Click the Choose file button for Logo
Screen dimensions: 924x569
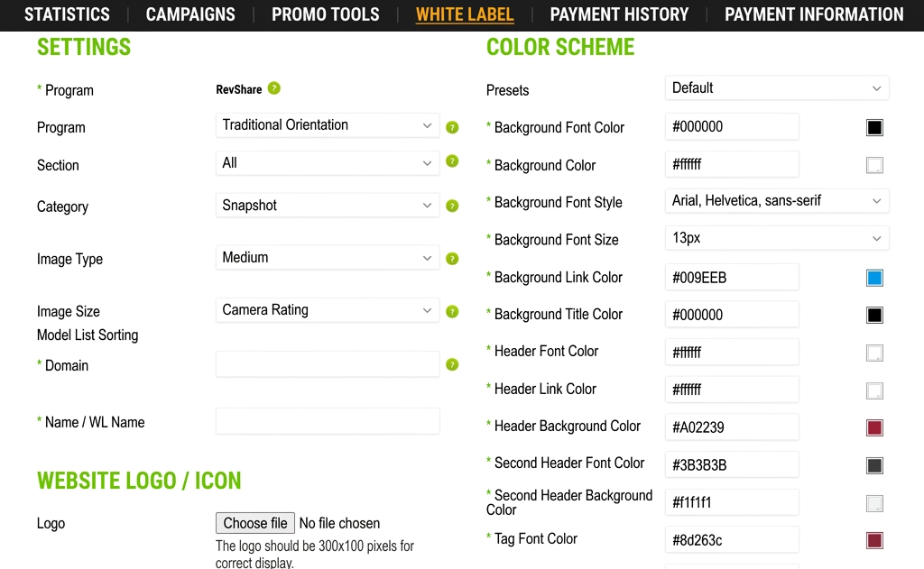[255, 523]
